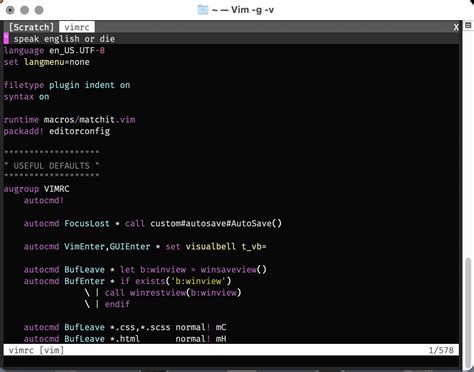This screenshot has height=372, width=474.
Task: Click the '*.css,*.scss normal! mC' line
Action: (125, 327)
